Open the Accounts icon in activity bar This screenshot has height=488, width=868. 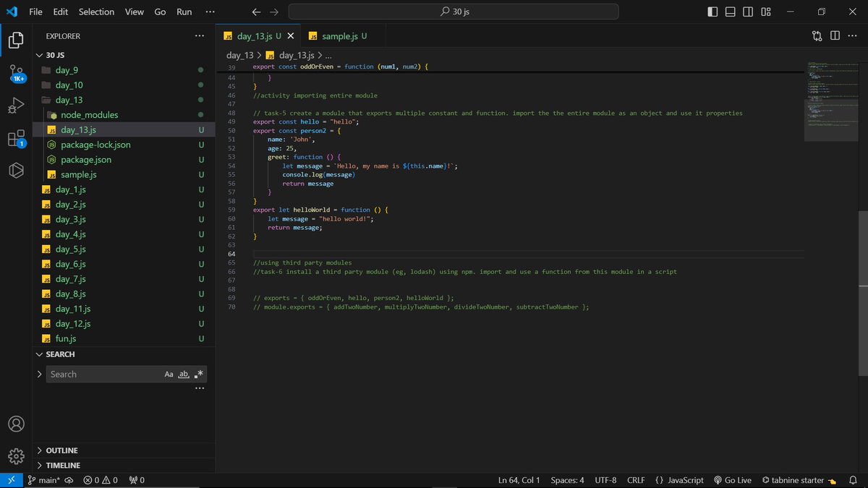click(x=15, y=424)
